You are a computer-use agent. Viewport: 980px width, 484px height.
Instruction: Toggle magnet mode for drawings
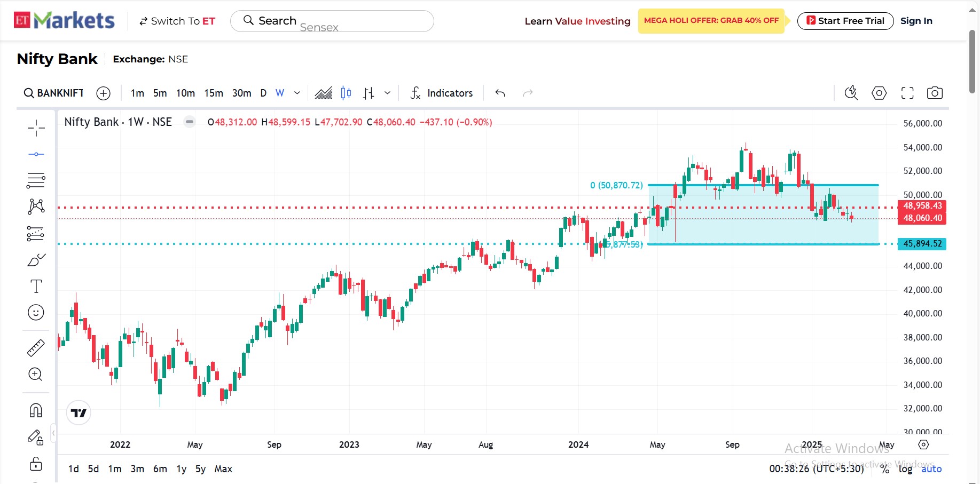point(36,410)
